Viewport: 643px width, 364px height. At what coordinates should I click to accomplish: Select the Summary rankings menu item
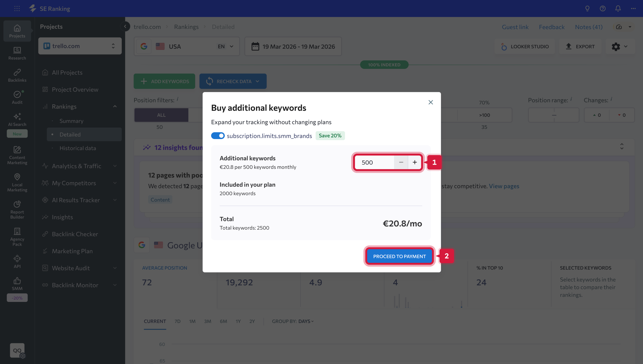point(71,121)
